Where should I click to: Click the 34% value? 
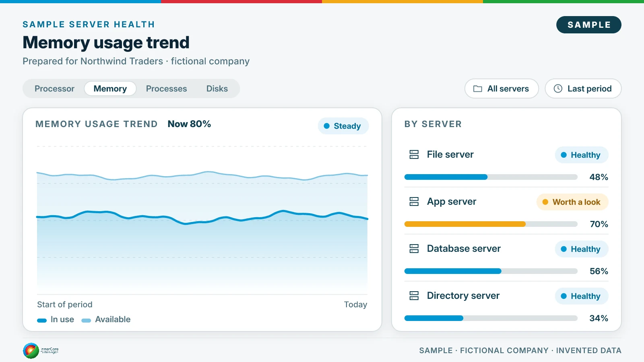click(x=599, y=318)
